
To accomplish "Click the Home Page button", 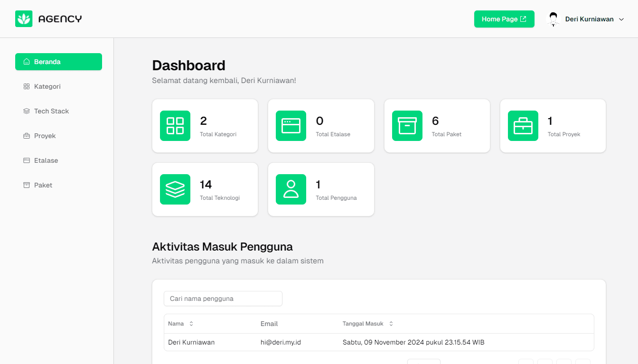I will pos(504,19).
